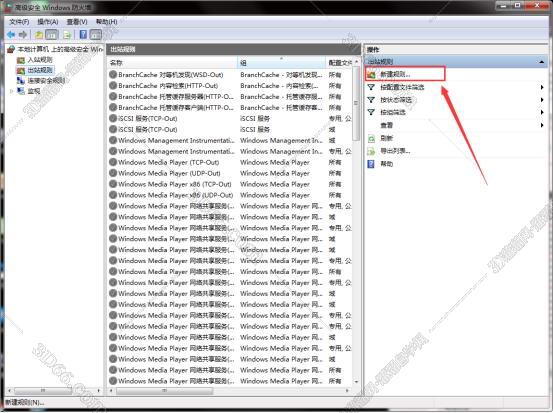Click the 帮助 icon in actions pane
This screenshot has height=413, width=553.
pyautogui.click(x=371, y=164)
